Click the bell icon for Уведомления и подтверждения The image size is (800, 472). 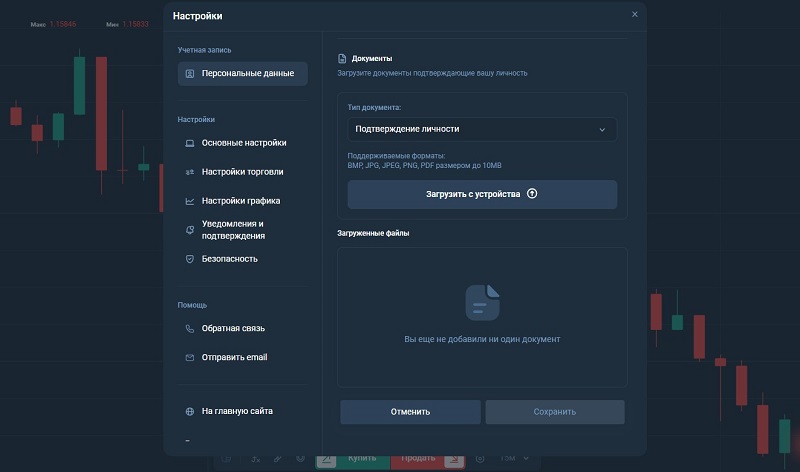click(x=190, y=230)
